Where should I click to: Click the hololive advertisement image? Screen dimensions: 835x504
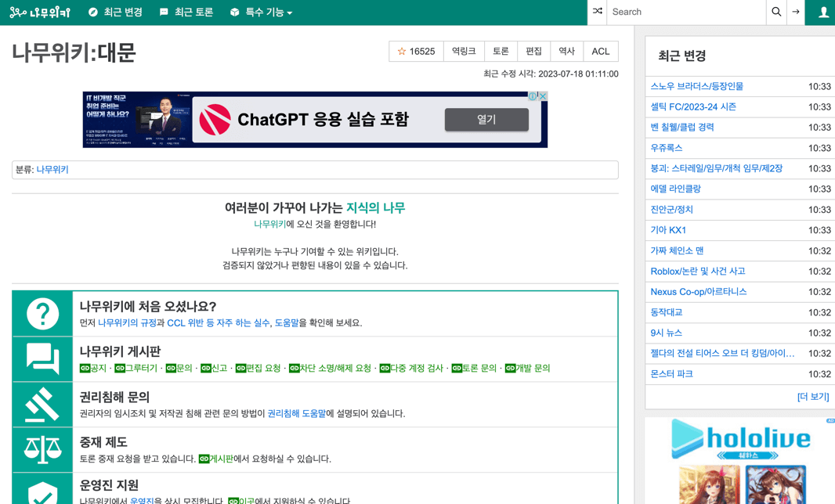(x=740, y=462)
